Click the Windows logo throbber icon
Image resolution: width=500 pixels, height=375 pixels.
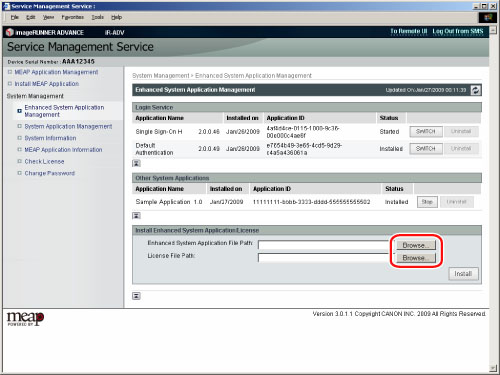click(x=488, y=17)
